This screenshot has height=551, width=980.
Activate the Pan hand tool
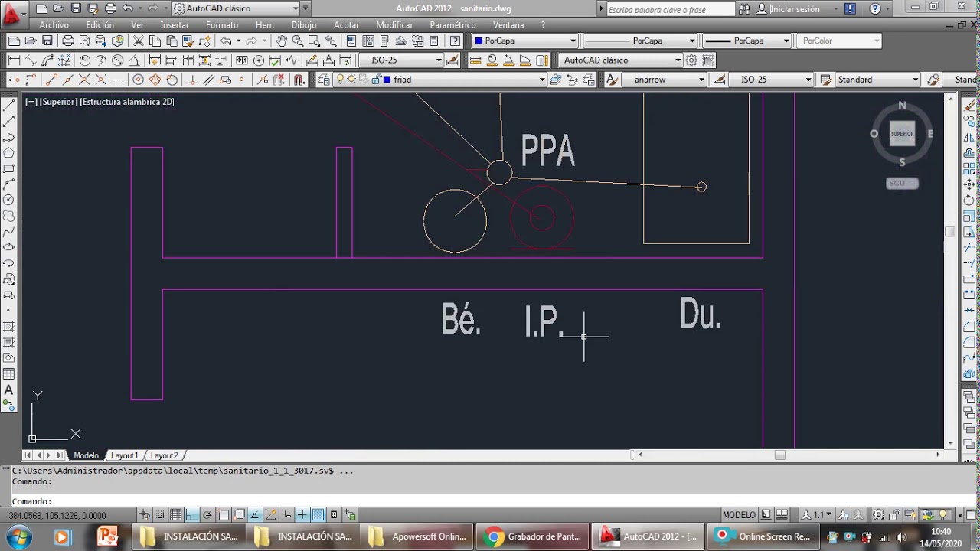point(281,41)
